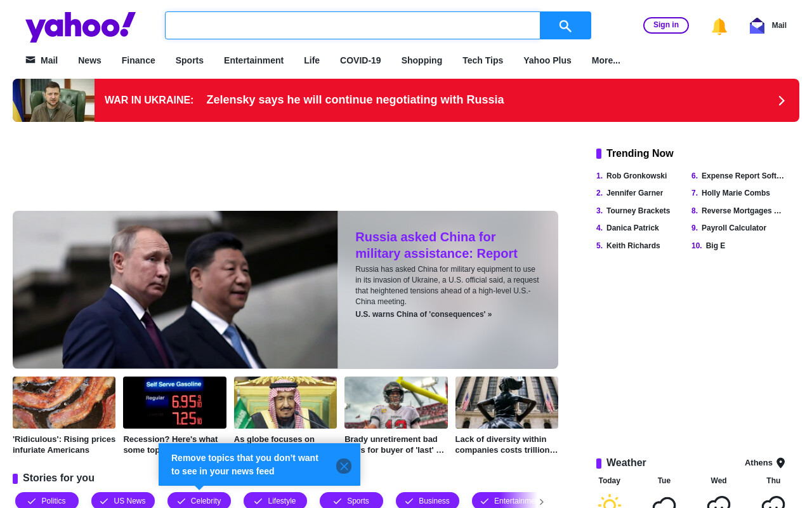Focus the Yahoo search input field
Viewport: 812px width, 508px height.
353,25
